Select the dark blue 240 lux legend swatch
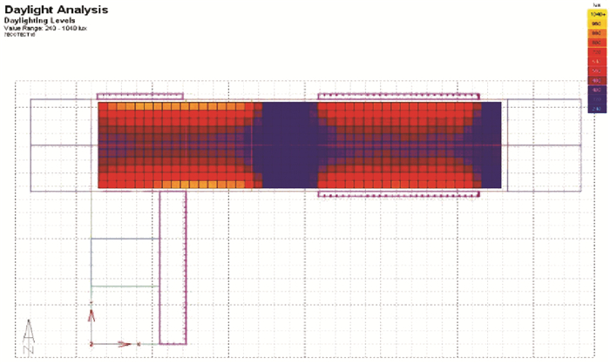The image size is (610, 364). tap(595, 109)
